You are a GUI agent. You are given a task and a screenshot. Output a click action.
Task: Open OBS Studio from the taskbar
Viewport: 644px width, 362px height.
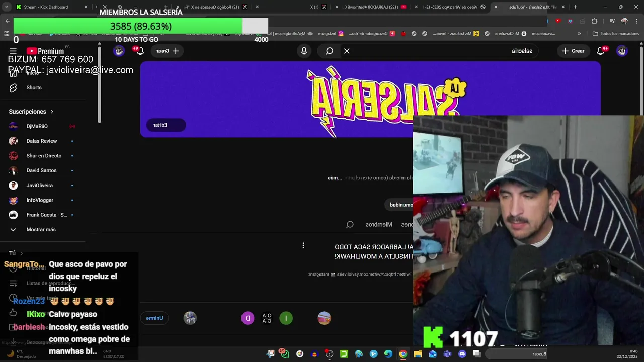point(329,354)
